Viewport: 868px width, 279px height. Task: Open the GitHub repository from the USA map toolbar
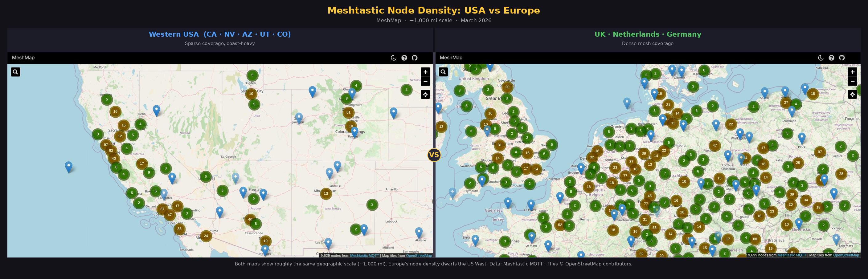point(415,58)
